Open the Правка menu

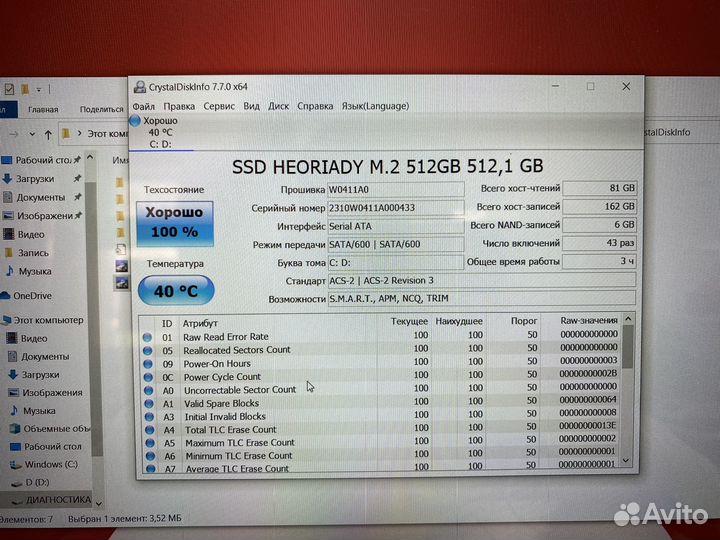179,107
